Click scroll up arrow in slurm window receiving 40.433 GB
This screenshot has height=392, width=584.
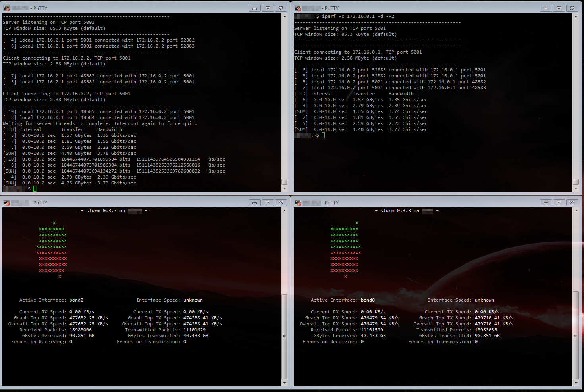pos(576,211)
